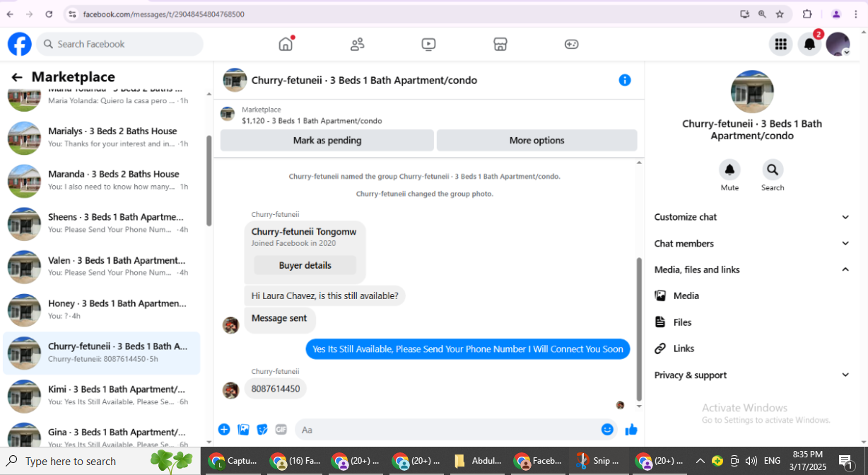Open the emoji picker in message box
Screen dimensions: 868x475
[607, 429]
